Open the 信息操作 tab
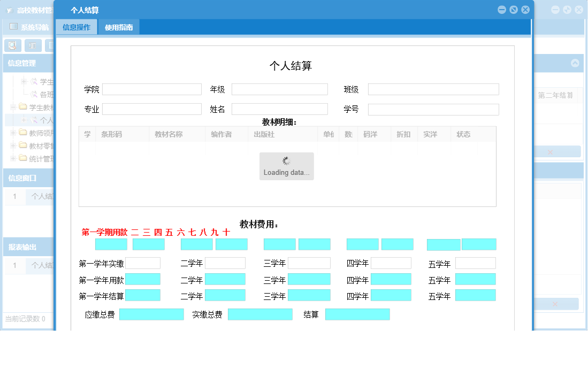 [x=76, y=26]
